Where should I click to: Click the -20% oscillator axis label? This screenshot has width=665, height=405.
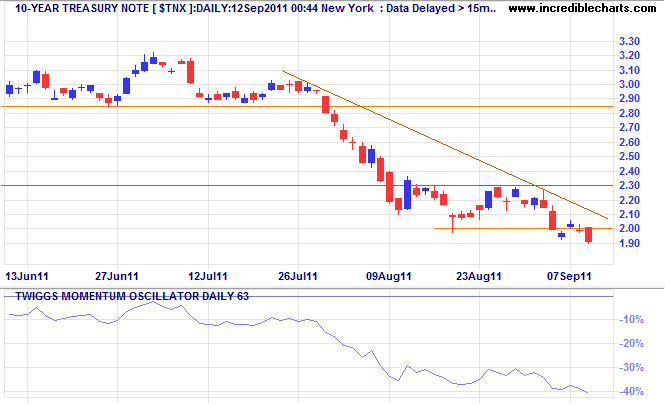pyautogui.click(x=631, y=344)
